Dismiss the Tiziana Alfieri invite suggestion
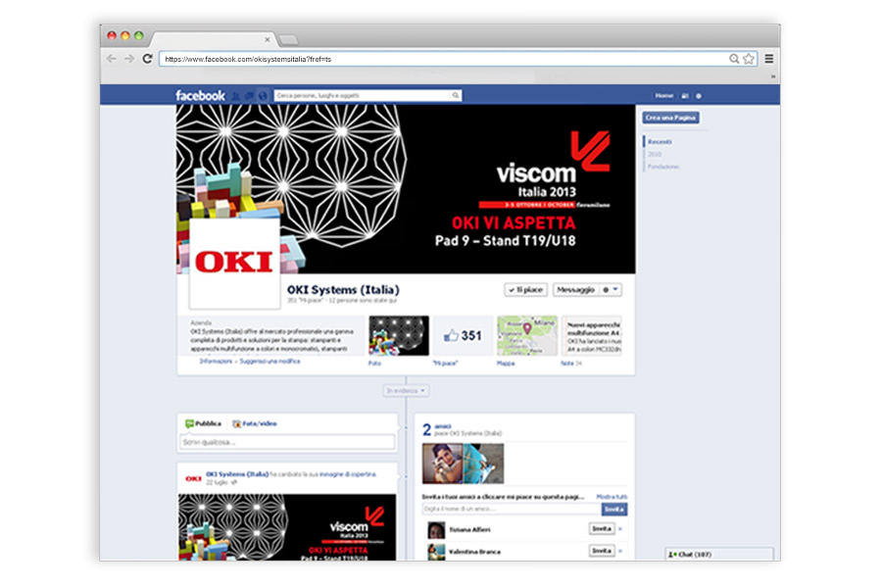This screenshot has height=588, width=882. [620, 529]
